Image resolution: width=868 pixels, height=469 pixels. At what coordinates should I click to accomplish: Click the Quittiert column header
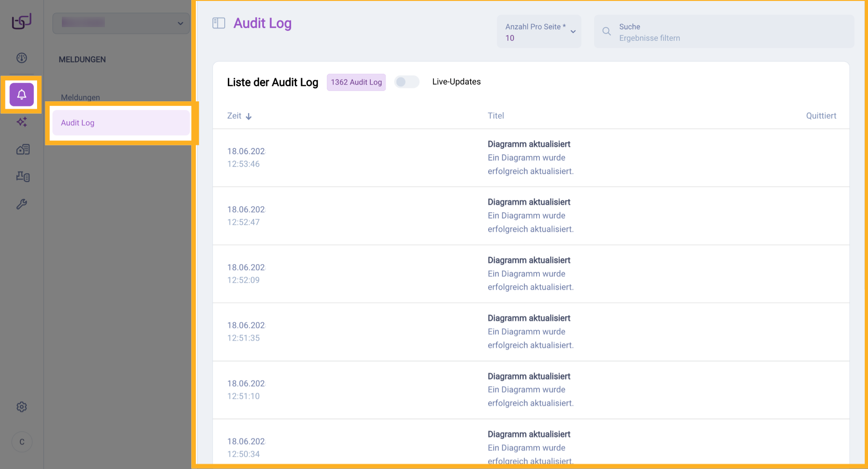(821, 115)
